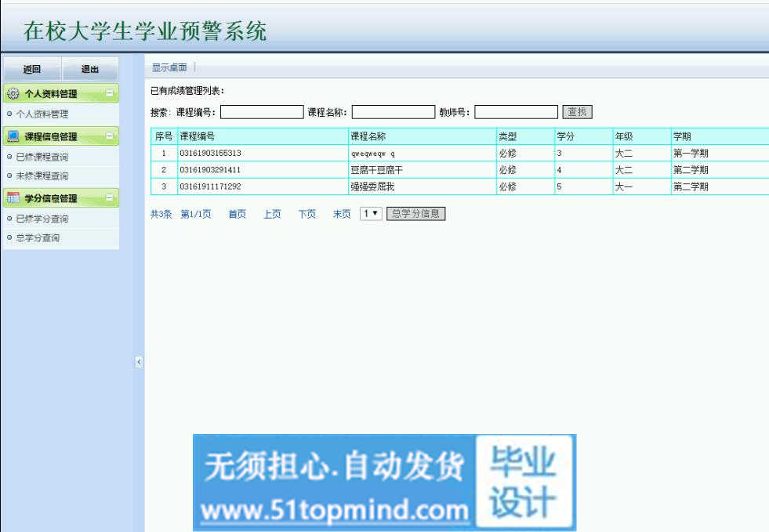This screenshot has height=532, width=769.
Task: Hide the left sidebar with the arrow handle
Action: click(x=139, y=361)
